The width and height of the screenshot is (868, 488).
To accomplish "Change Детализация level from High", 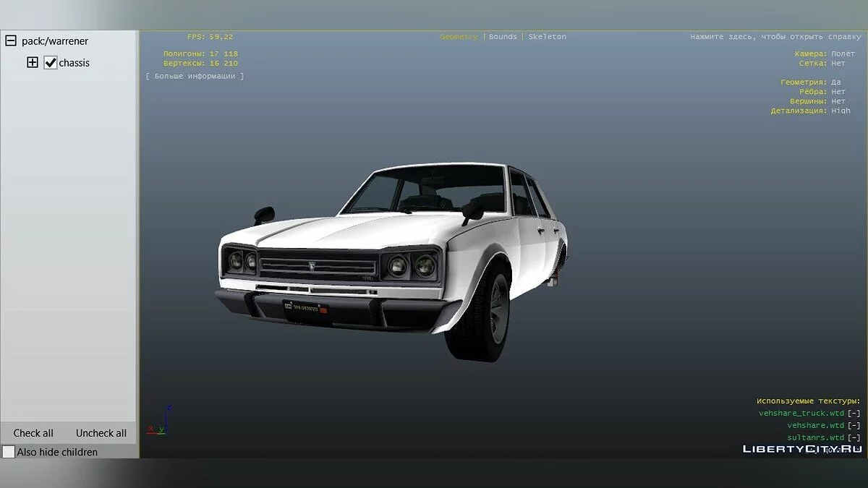I will pyautogui.click(x=841, y=111).
